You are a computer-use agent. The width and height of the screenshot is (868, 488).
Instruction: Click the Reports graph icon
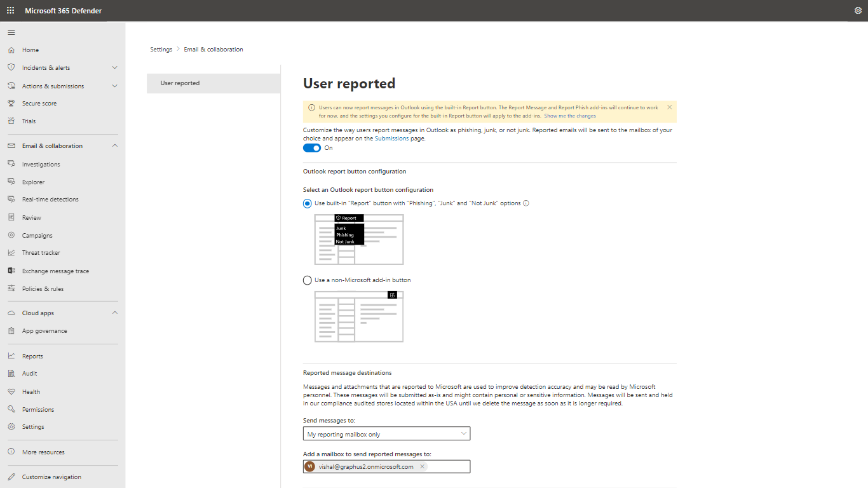pyautogui.click(x=11, y=356)
